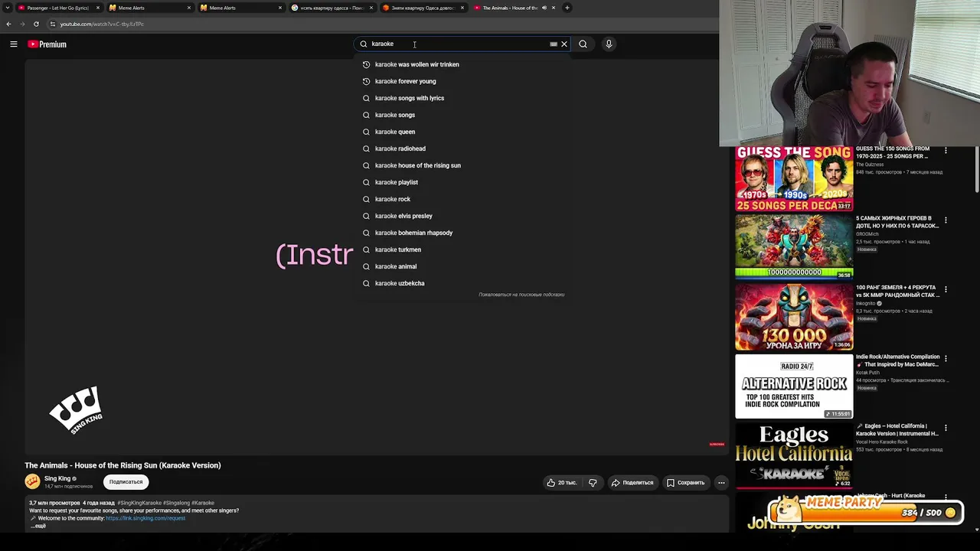Screen dimensions: 980x551
Task: Click the Sing King watermark on the video
Action: click(76, 410)
